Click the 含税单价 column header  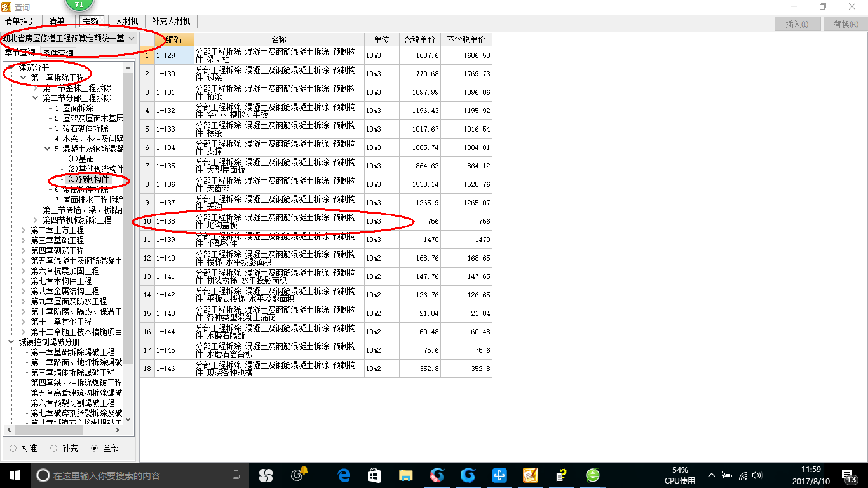pos(420,39)
